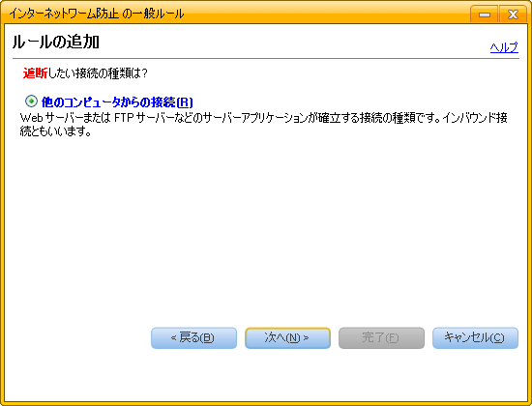Click the empty white area above the buttons

pos(266,231)
